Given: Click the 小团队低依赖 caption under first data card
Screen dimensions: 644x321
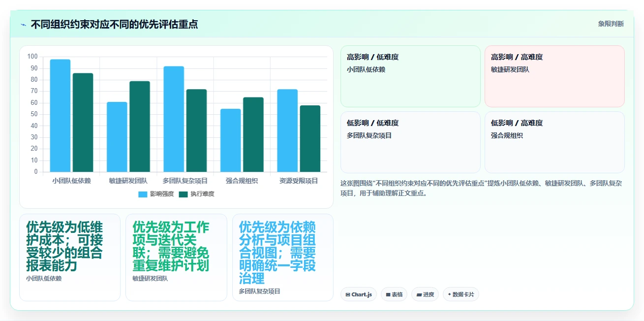Looking at the screenshot, I should coord(44,279).
